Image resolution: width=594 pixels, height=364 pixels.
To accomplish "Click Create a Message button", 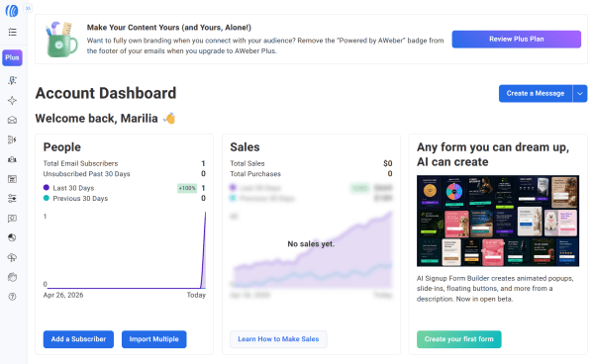I will tap(536, 93).
